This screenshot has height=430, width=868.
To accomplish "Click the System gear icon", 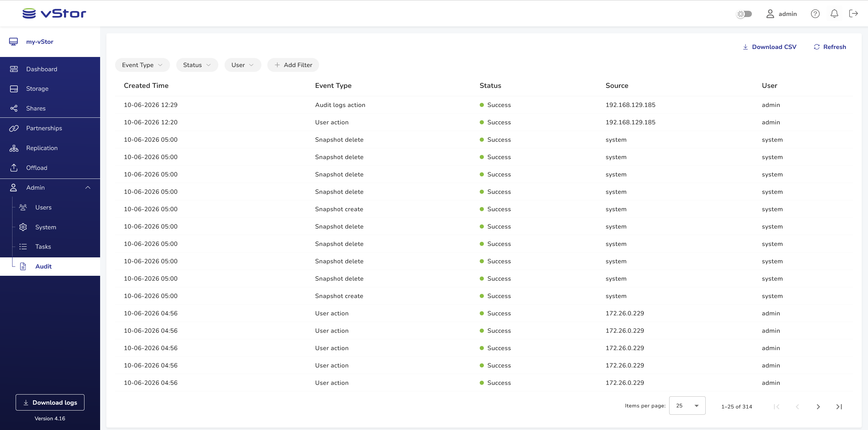I will [x=23, y=227].
